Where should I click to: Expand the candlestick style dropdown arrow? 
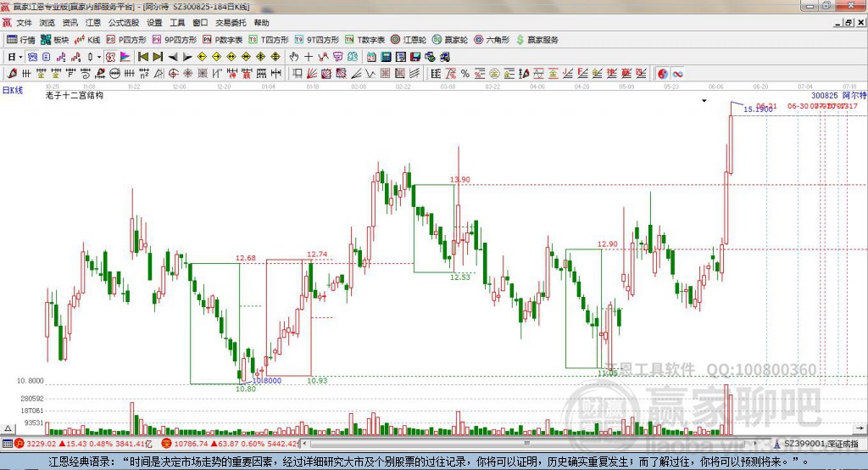tap(99, 57)
